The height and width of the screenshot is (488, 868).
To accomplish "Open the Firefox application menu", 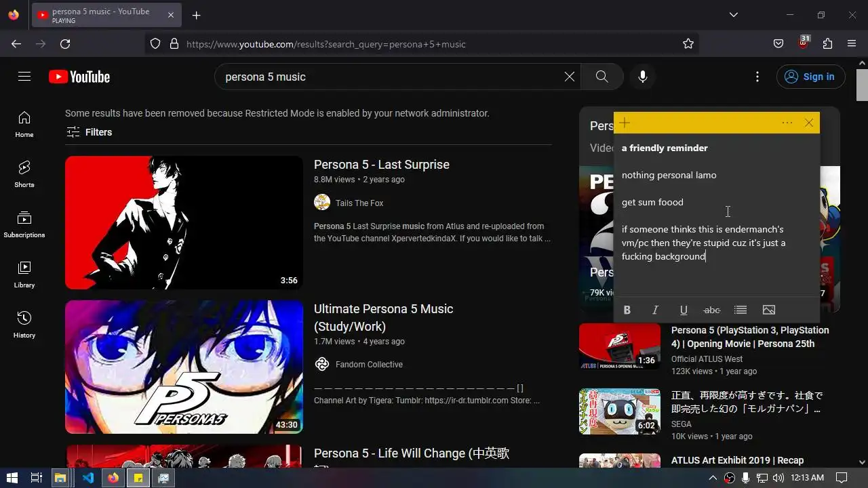I will [852, 44].
